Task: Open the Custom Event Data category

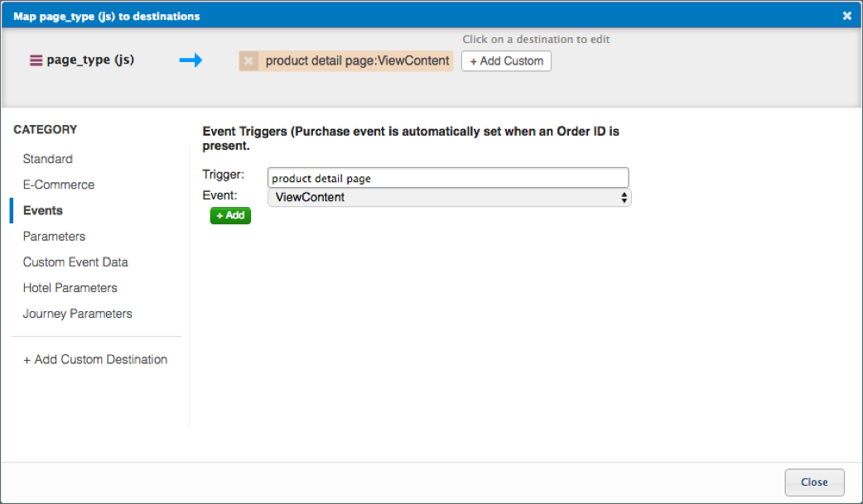Action: pyautogui.click(x=75, y=262)
